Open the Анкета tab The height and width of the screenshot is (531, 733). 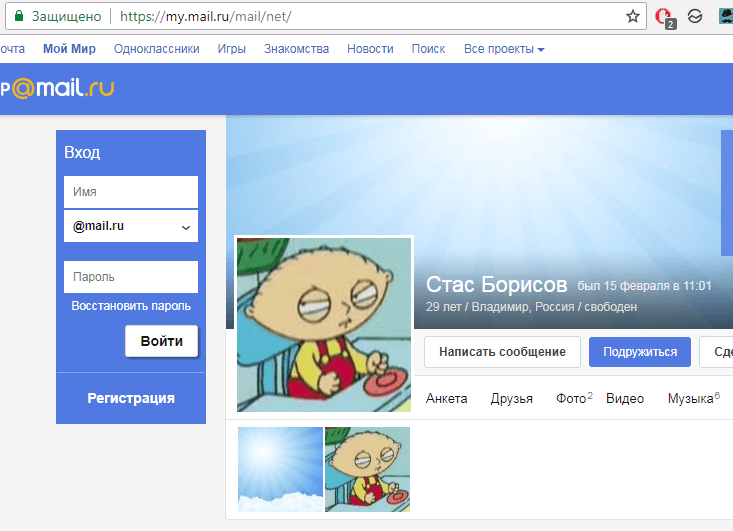446,398
